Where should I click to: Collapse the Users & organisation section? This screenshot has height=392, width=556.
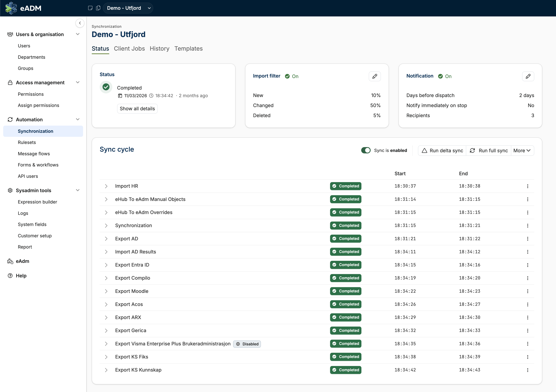78,34
